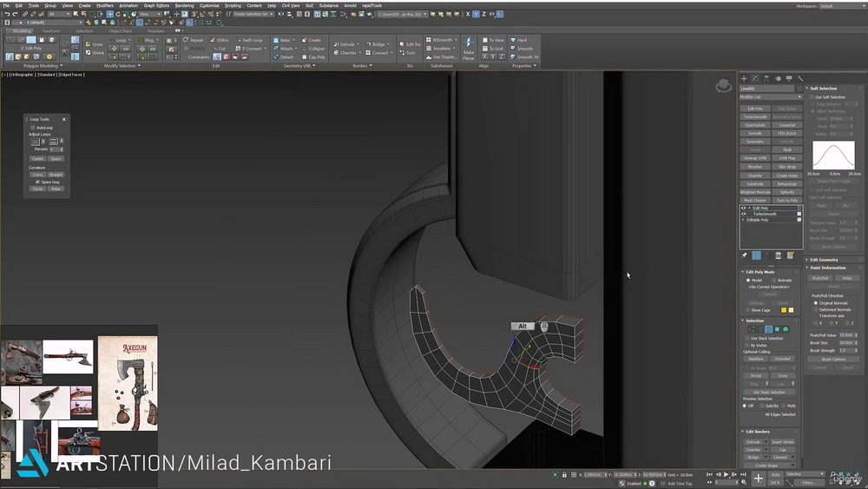Check the By Vertex option
Viewport: 868px width, 489px height.
747,345
